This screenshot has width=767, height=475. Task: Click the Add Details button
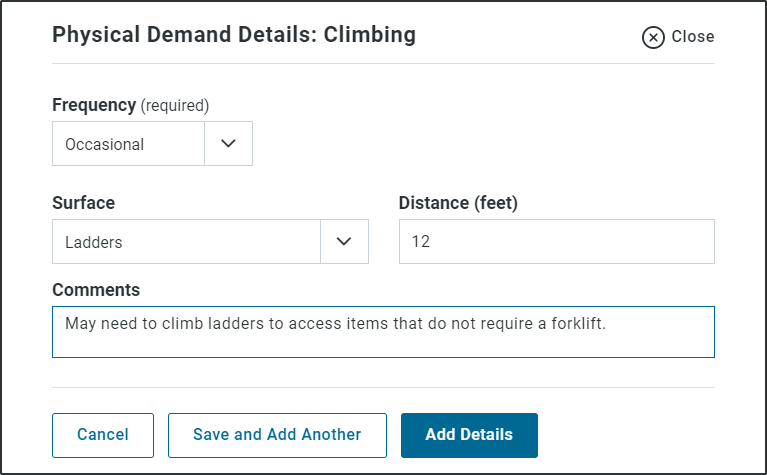[469, 435]
